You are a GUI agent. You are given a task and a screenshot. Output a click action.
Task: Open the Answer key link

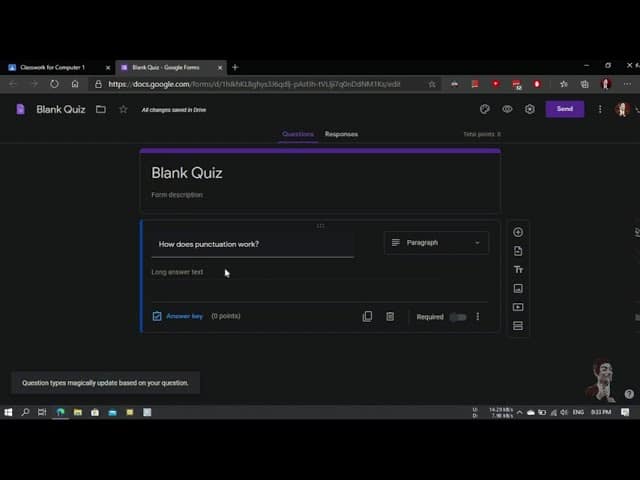pyautogui.click(x=184, y=316)
